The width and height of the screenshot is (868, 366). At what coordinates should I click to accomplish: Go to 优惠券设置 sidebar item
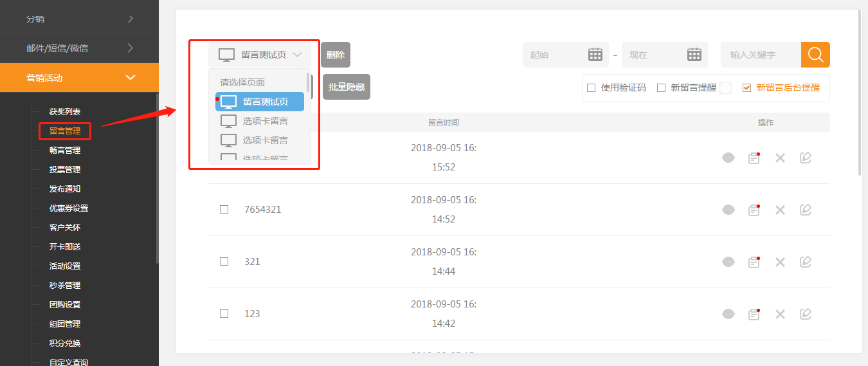pyautogui.click(x=69, y=208)
